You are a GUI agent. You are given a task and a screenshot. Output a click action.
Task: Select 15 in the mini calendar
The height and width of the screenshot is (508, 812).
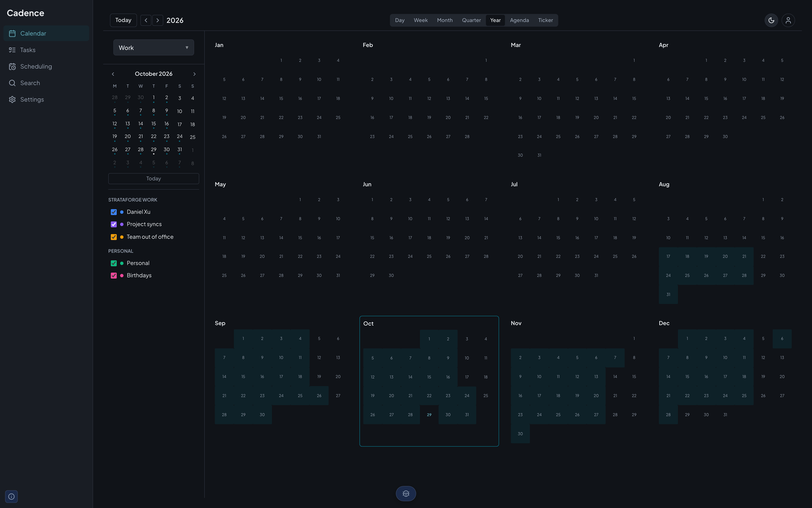coord(153,124)
